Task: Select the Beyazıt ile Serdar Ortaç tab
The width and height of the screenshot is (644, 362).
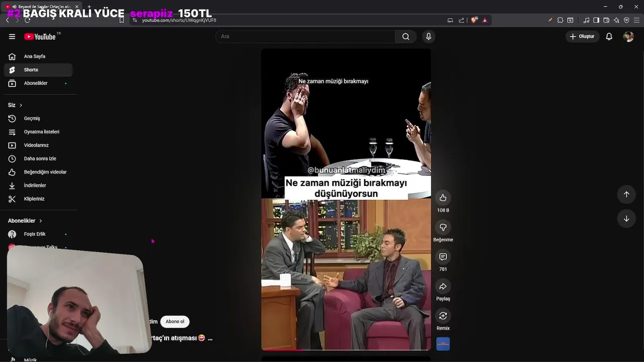Action: pyautogui.click(x=42, y=7)
